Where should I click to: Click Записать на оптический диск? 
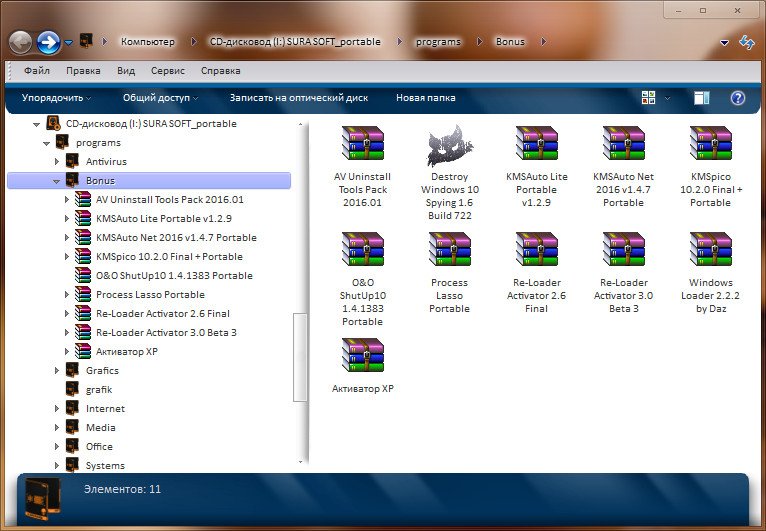pos(299,98)
